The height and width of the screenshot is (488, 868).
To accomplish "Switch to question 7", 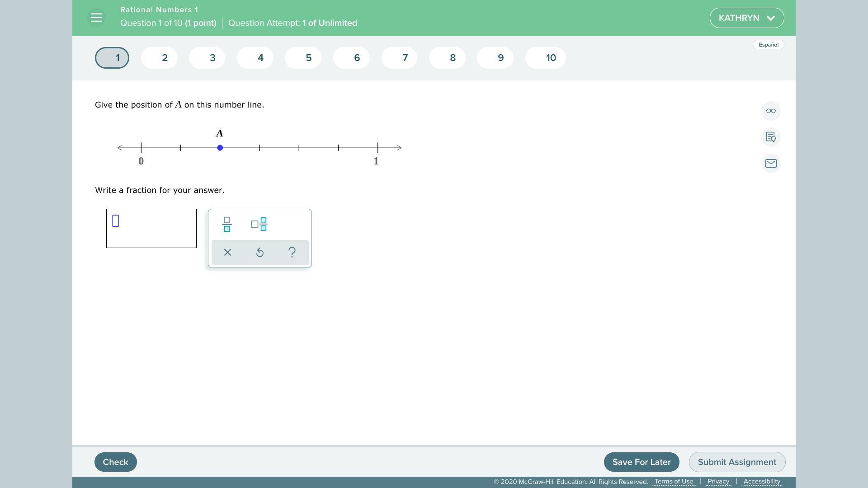I will (x=399, y=58).
